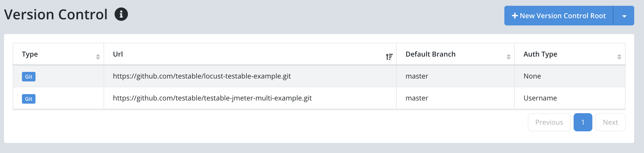Go to the Previous page
Screen dimensions: 644x153
click(549, 122)
